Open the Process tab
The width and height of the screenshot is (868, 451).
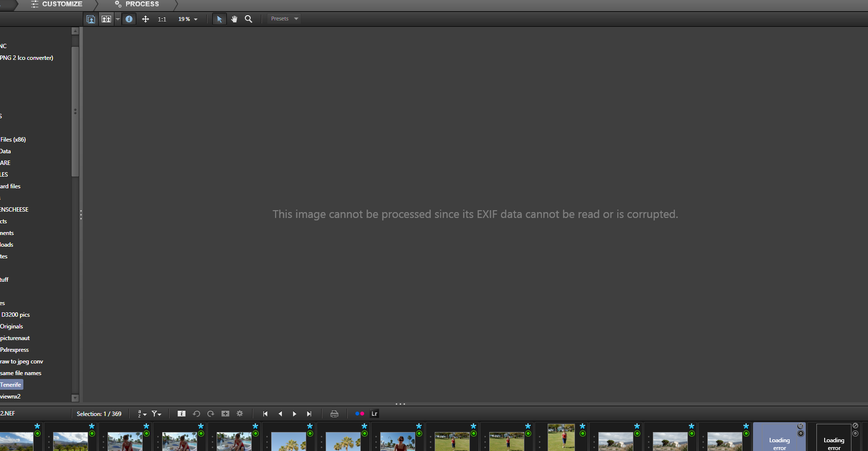tap(137, 4)
